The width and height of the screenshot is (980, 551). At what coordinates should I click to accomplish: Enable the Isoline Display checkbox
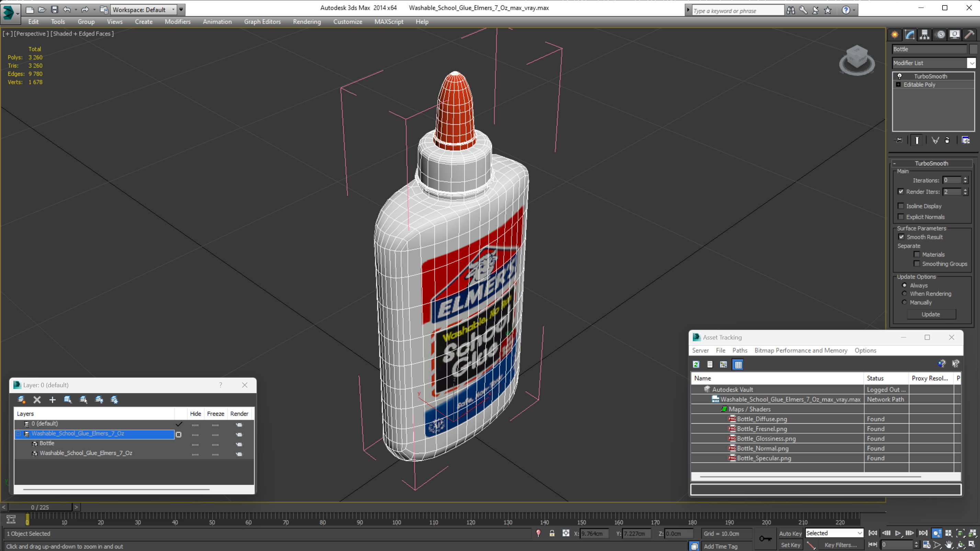click(901, 206)
